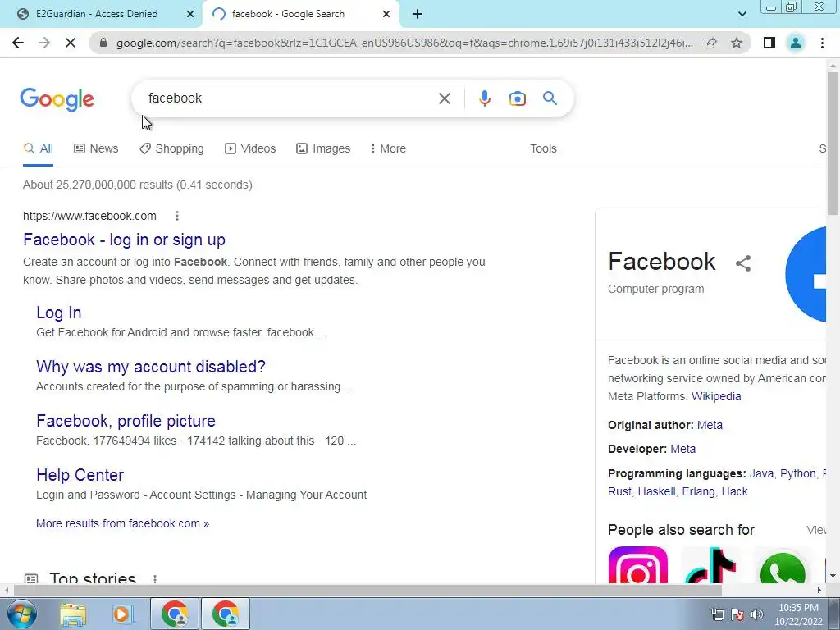Open the browser side panel icon
The height and width of the screenshot is (630, 840).
(x=769, y=43)
